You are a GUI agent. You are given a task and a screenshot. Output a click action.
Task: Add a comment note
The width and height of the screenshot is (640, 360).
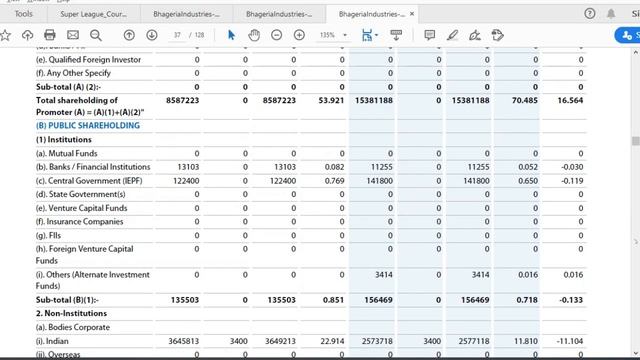tap(429, 35)
